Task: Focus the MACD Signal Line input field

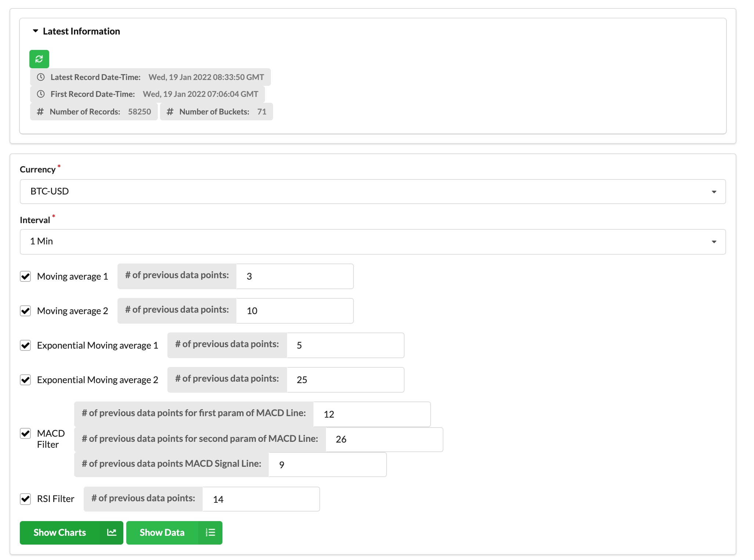Action: coord(327,465)
